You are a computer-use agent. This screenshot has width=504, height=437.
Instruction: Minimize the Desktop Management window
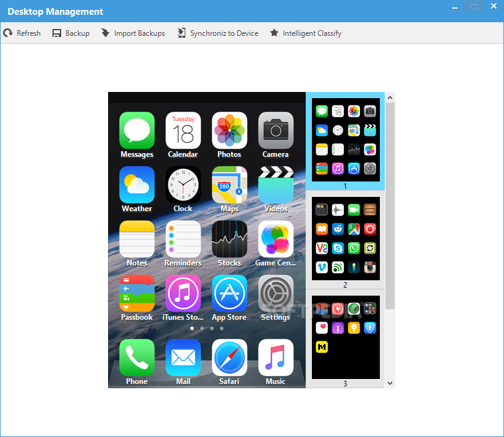tap(455, 7)
